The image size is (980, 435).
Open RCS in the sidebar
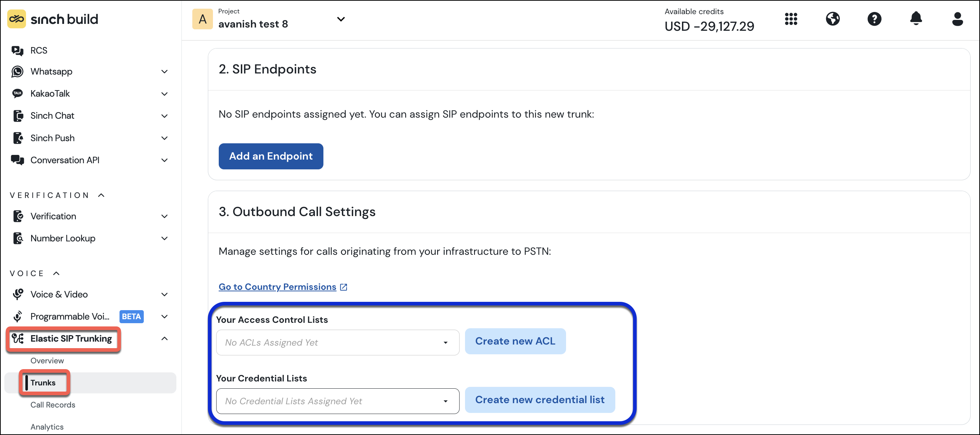(x=39, y=51)
